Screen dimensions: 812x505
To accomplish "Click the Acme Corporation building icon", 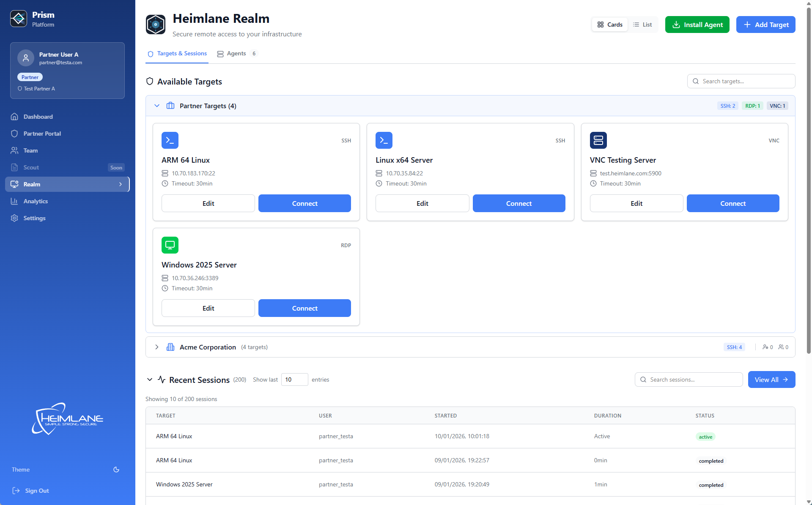I will (170, 347).
